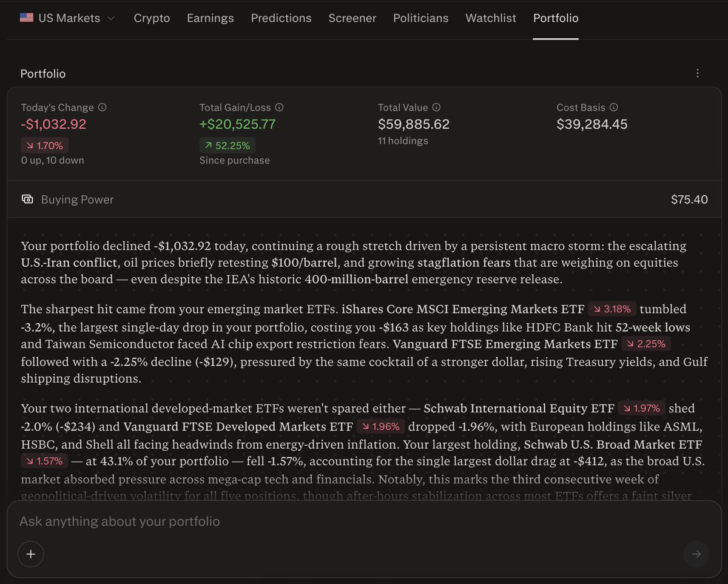
Task: Click the bold 400-million-barrel text
Action: pyautogui.click(x=358, y=280)
